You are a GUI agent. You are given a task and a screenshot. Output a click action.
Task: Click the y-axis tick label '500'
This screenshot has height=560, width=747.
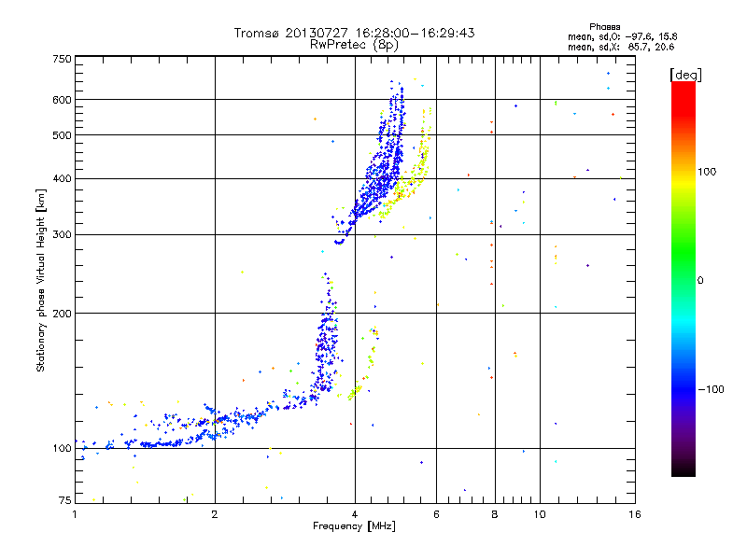pos(62,135)
